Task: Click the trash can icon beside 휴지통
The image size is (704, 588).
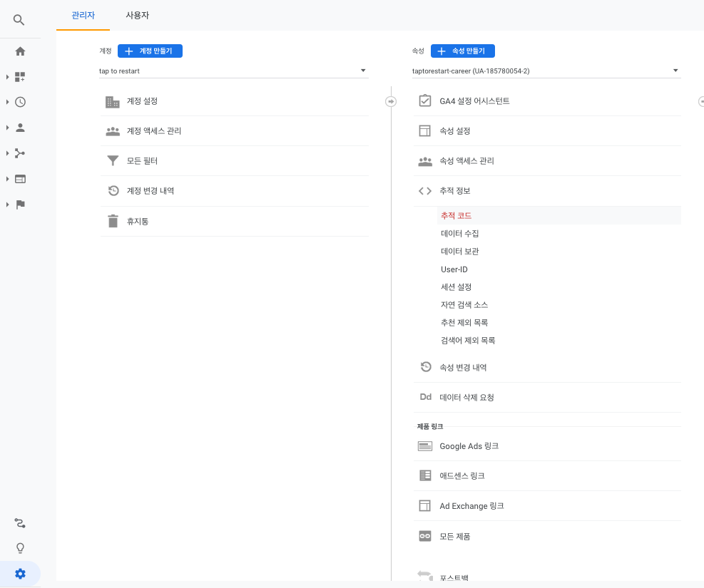Action: 113,221
